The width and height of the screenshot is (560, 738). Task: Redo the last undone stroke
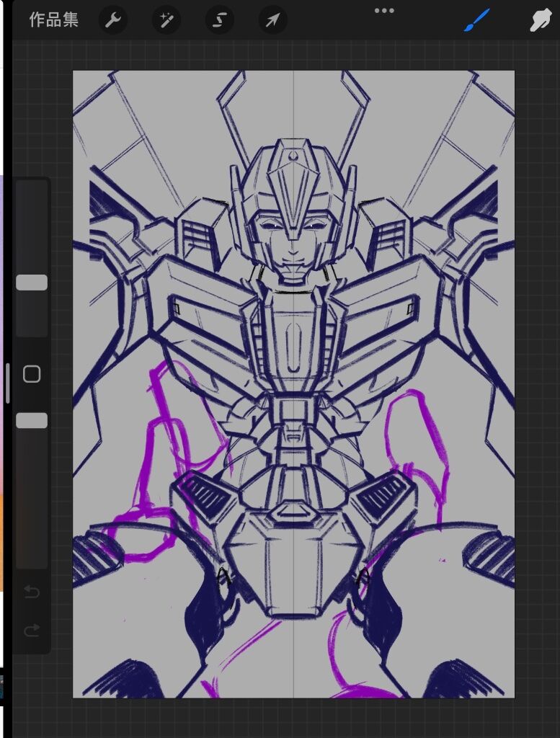32,630
